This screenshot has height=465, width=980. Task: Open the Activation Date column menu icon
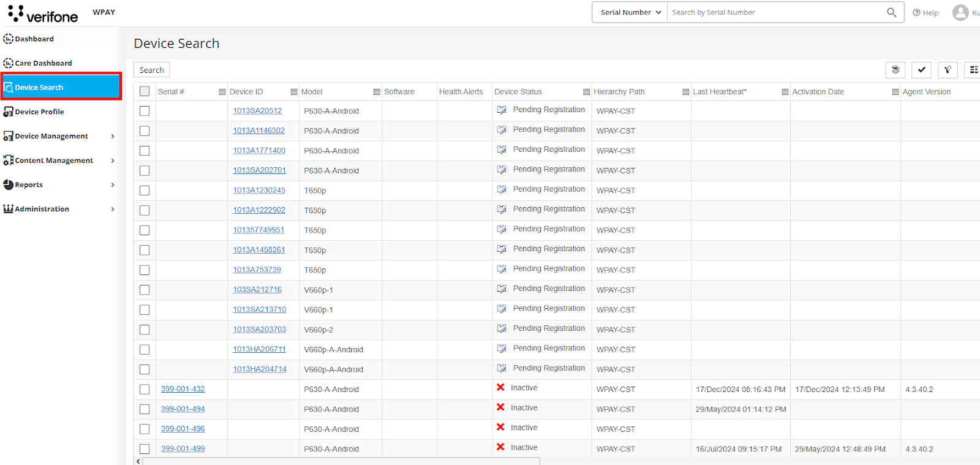(895, 92)
